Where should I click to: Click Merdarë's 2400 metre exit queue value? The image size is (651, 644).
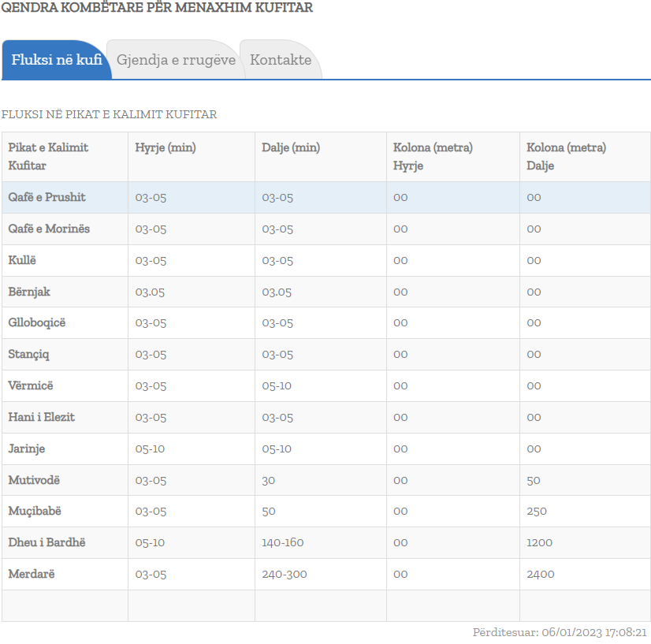pos(540,574)
